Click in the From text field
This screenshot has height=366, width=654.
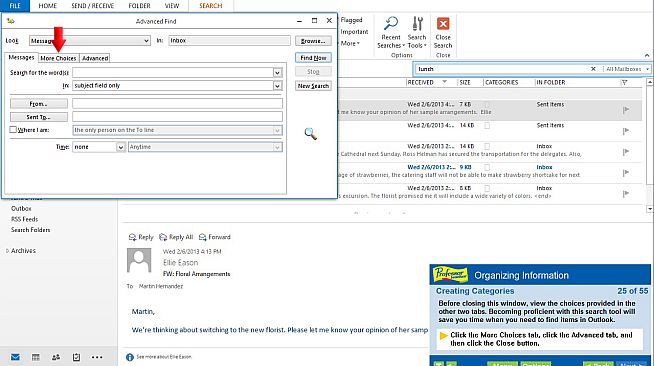point(177,103)
